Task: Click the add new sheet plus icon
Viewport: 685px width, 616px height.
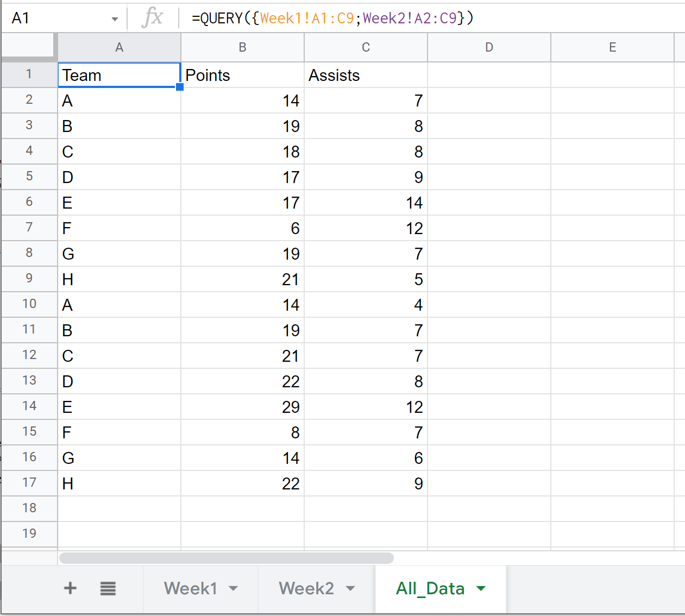Action: (x=70, y=588)
